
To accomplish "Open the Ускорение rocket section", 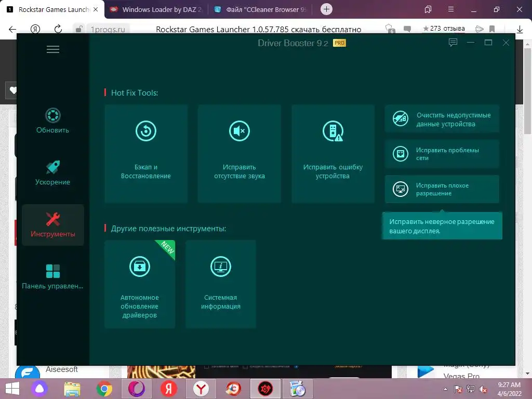I will (x=52, y=172).
